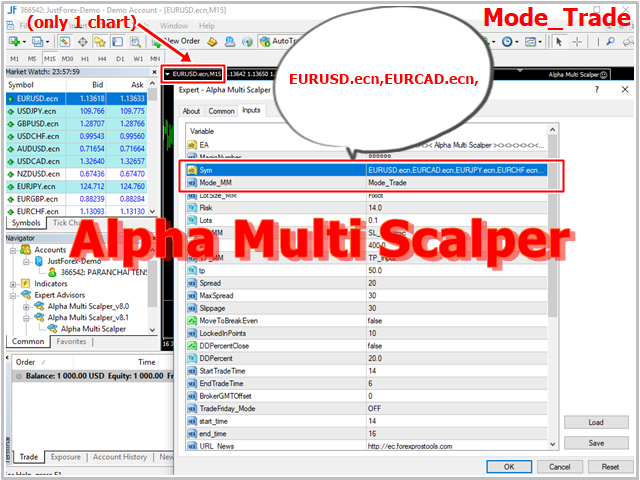Select the H4 timeframe button
This screenshot has height=480, width=640.
102,59
